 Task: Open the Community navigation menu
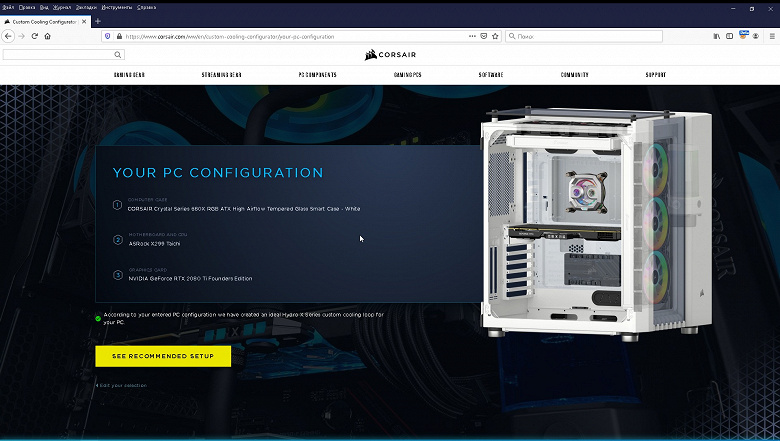(x=575, y=75)
